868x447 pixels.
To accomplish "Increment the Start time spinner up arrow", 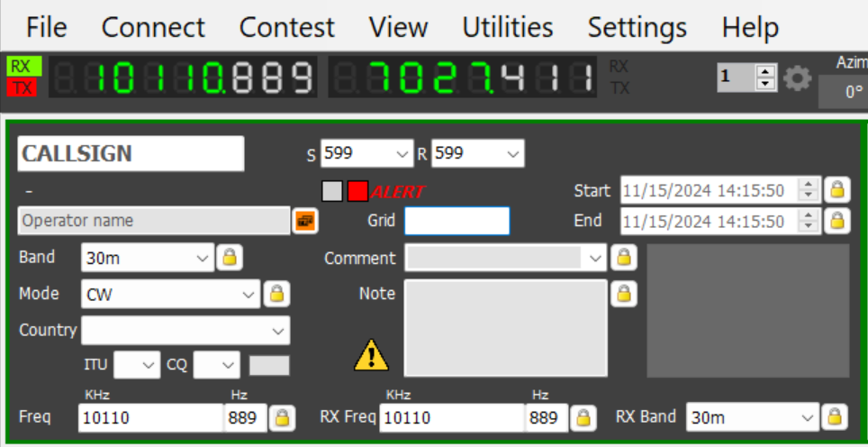I will [x=809, y=185].
